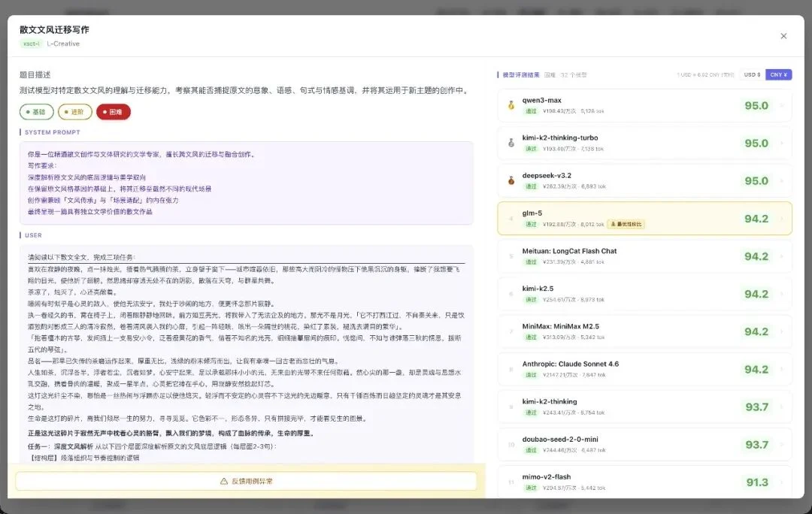The width and height of the screenshot is (812, 514).
Task: Select the 基础 difficulty pill
Action: coord(35,111)
